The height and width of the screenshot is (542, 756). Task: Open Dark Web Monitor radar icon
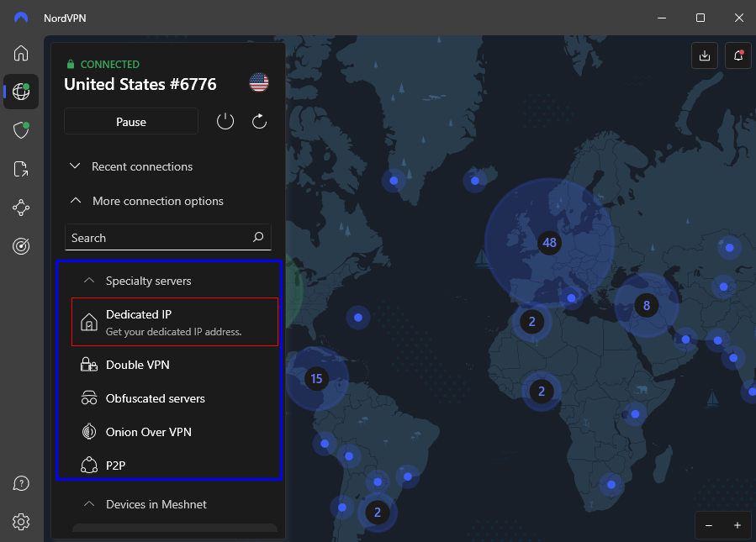tap(21, 246)
